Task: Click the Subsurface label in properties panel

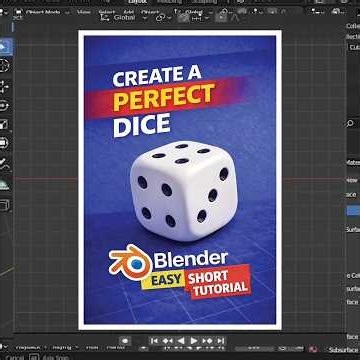Action: pyautogui.click(x=344, y=350)
